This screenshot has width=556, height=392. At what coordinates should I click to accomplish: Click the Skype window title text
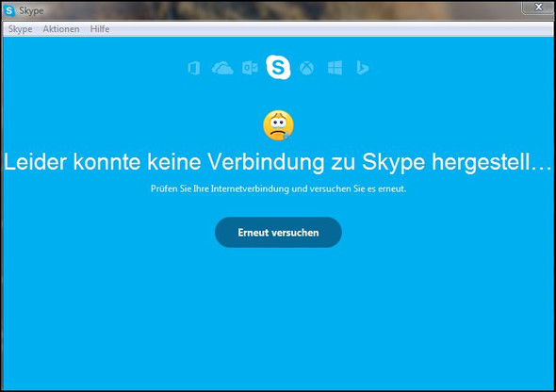click(x=31, y=10)
